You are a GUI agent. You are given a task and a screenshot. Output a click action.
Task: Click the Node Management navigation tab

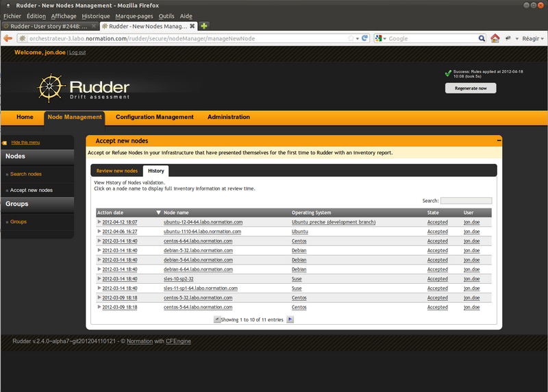coord(75,117)
